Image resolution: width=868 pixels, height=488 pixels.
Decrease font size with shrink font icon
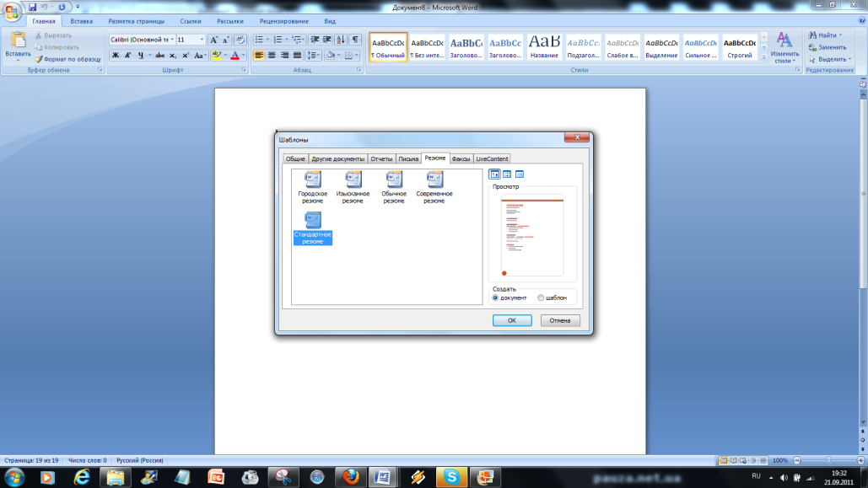pyautogui.click(x=226, y=40)
